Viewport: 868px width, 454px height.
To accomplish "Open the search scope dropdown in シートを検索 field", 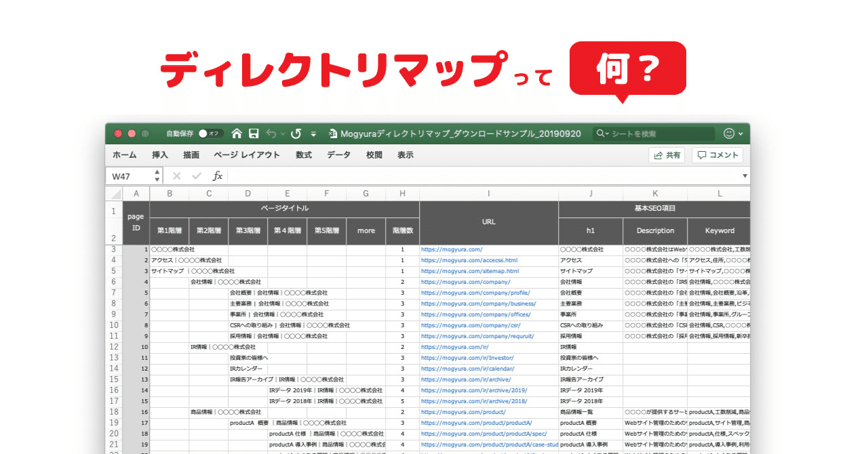I will coord(607,133).
